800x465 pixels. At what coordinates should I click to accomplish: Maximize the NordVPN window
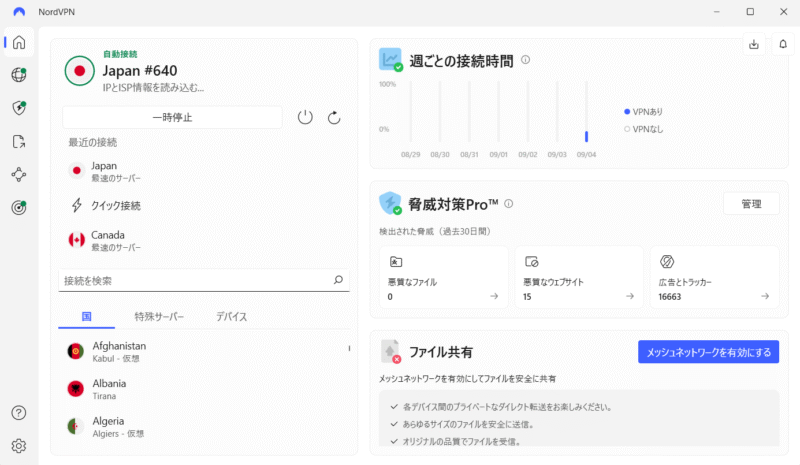point(750,11)
